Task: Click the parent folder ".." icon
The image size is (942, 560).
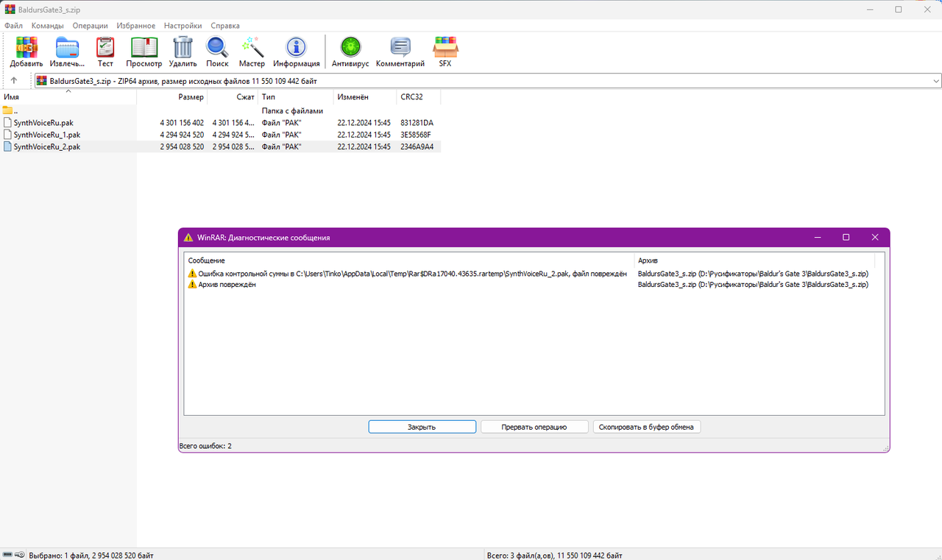Action: click(8, 110)
